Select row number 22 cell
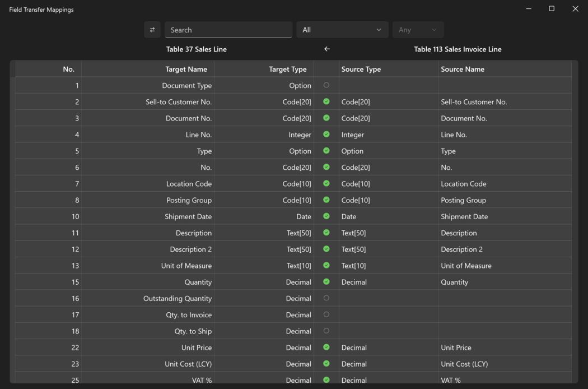 [x=48, y=348]
